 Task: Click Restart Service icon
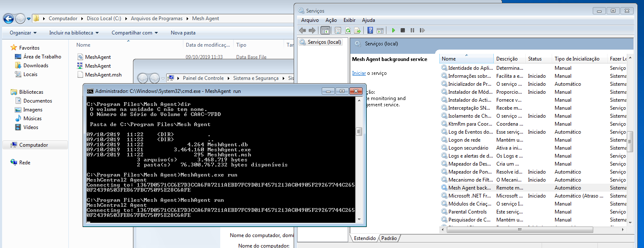422,30
